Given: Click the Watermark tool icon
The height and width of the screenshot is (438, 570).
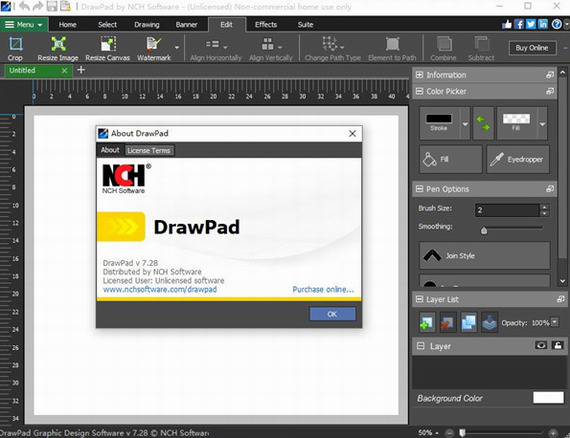Looking at the screenshot, I should [154, 44].
